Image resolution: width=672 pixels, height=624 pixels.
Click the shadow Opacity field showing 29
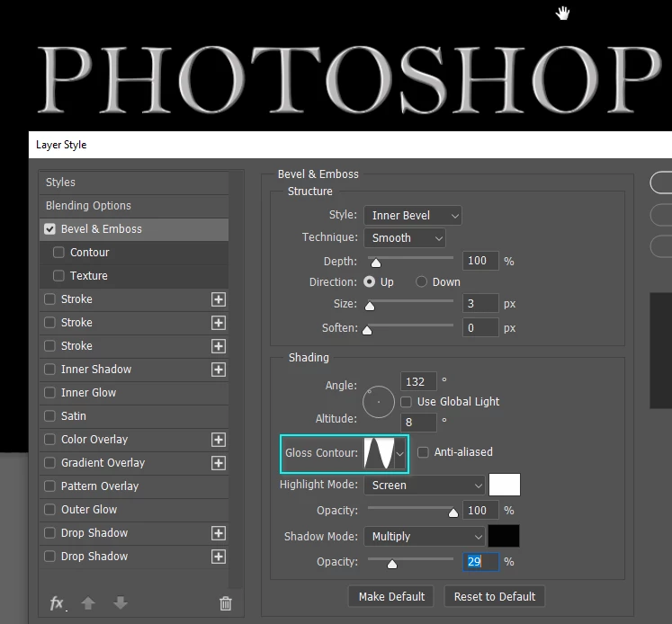tap(480, 562)
